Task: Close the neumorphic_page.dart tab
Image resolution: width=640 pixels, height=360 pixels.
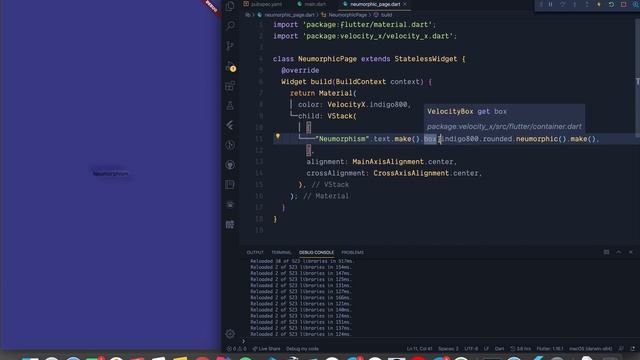Action: pos(405,4)
